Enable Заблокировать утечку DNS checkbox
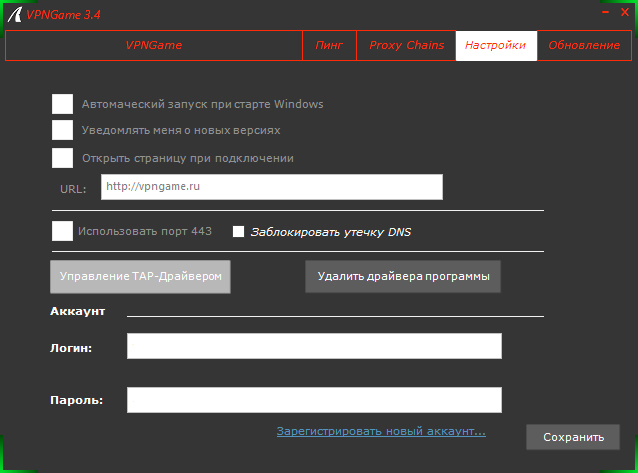The image size is (638, 473). 238,232
